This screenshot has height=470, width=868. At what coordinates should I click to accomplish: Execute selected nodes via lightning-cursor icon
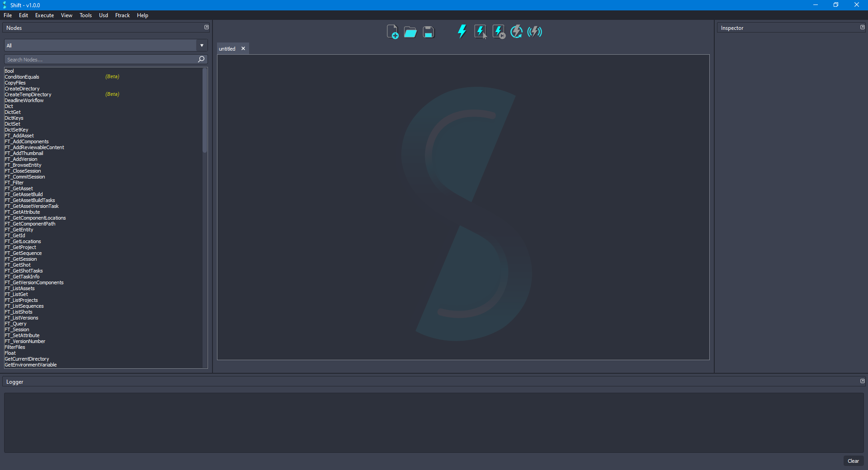point(480,32)
